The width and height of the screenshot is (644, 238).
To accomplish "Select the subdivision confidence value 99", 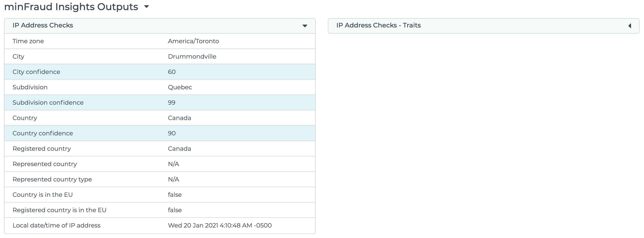I will tap(171, 103).
